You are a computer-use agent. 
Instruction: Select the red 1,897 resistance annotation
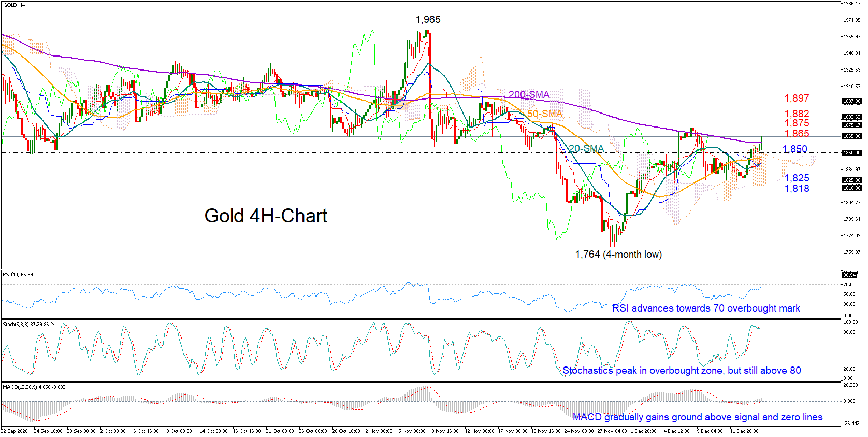[x=797, y=98]
